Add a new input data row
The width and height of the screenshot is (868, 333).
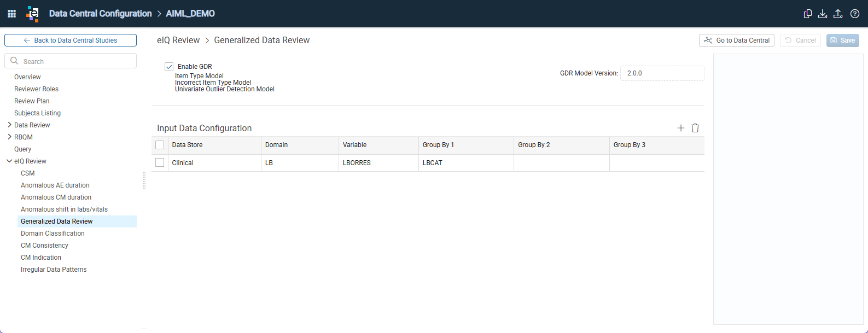tap(681, 128)
